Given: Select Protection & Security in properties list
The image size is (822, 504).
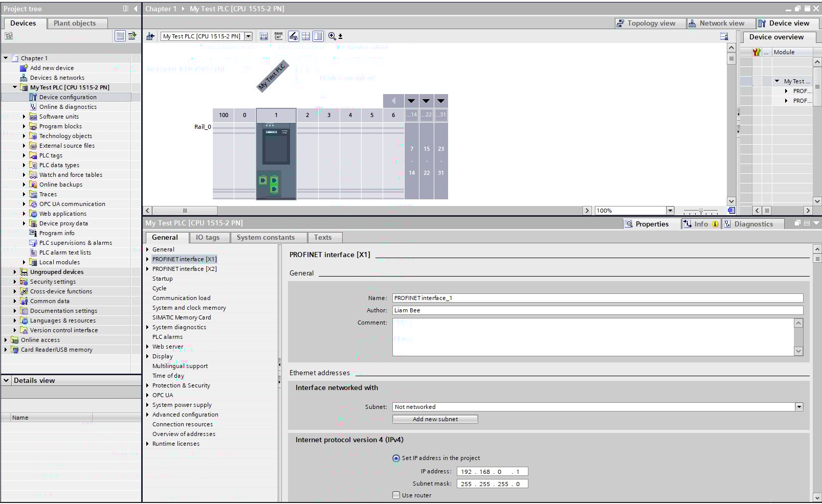Looking at the screenshot, I should [x=181, y=385].
